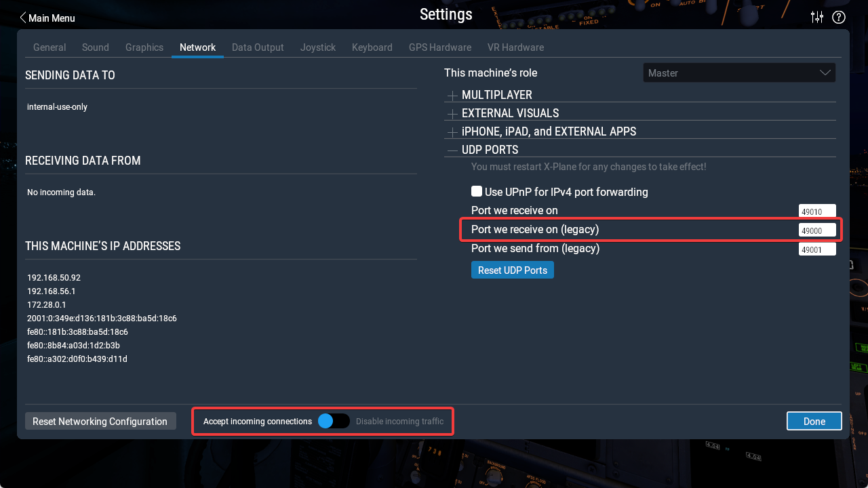Click the filter sliders icon near help
Image resolution: width=868 pixels, height=488 pixels.
(816, 17)
